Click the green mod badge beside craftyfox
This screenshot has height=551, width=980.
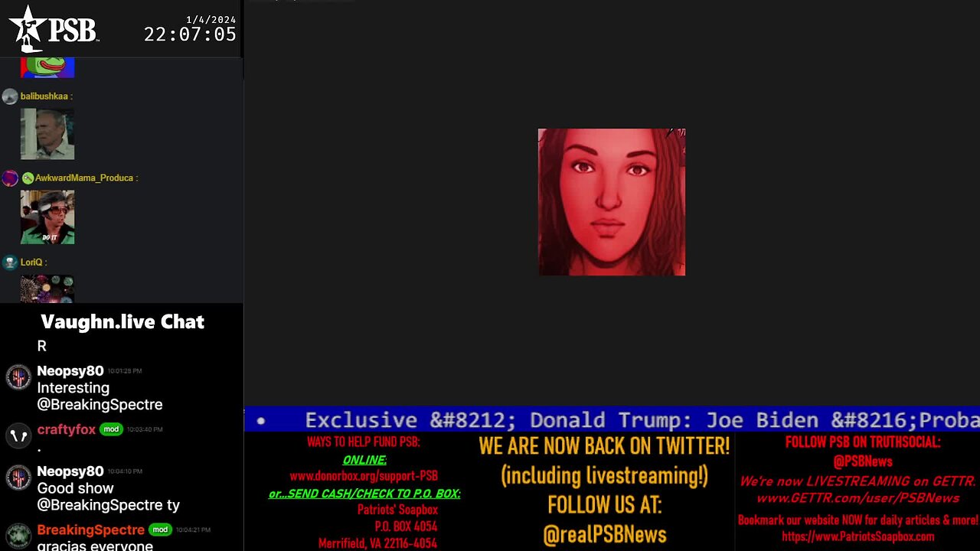pyautogui.click(x=111, y=429)
